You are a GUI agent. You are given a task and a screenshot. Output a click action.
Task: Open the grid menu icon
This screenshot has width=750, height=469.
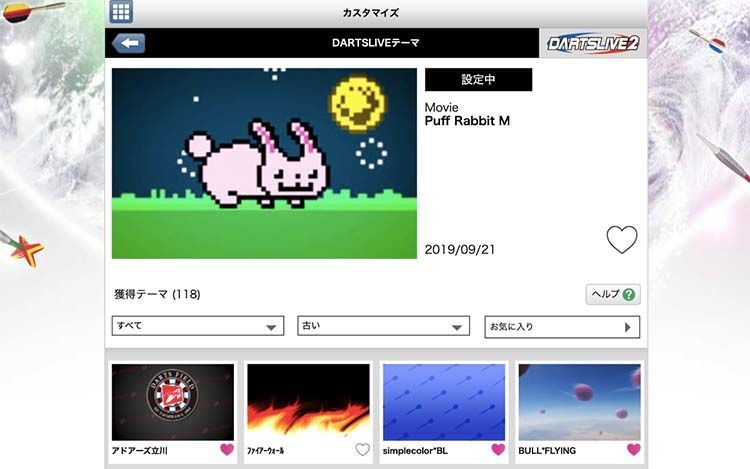click(x=121, y=11)
